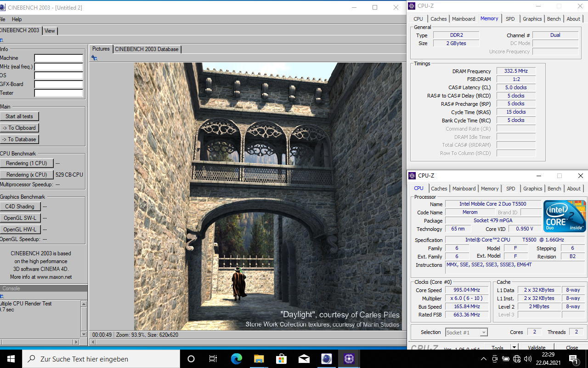The image size is (588, 368).
Task: Click the OS input field
Action: click(59, 76)
